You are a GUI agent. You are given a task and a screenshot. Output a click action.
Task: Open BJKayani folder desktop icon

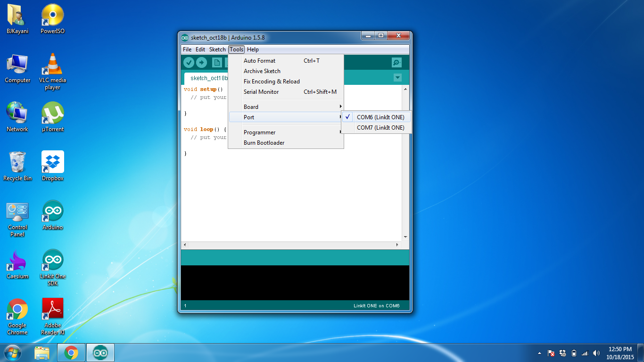click(17, 19)
